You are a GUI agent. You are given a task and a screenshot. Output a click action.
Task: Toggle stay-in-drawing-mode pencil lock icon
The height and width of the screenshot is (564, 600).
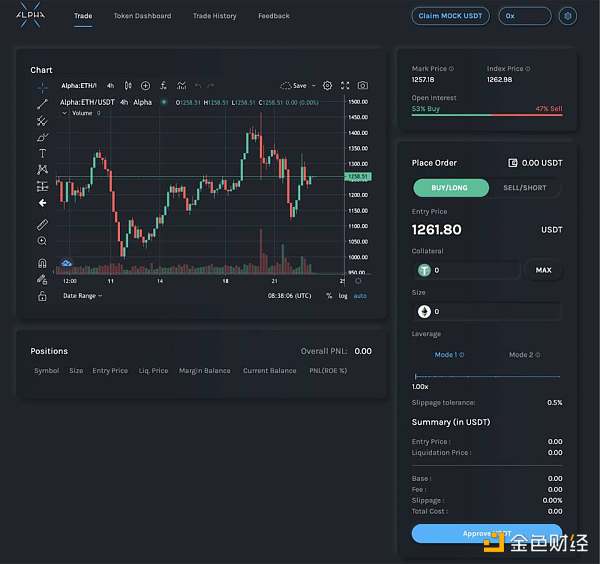tap(42, 280)
